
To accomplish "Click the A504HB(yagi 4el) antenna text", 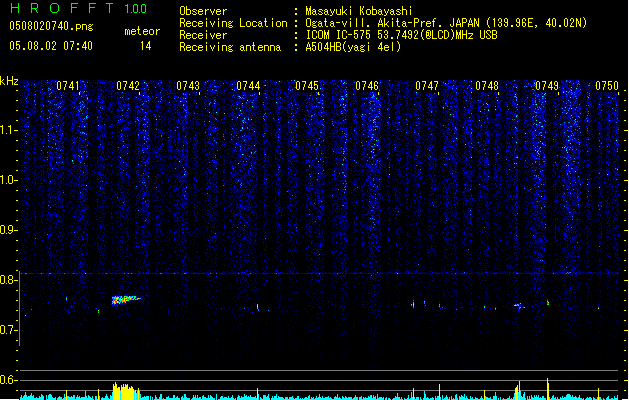I will click(x=353, y=47).
